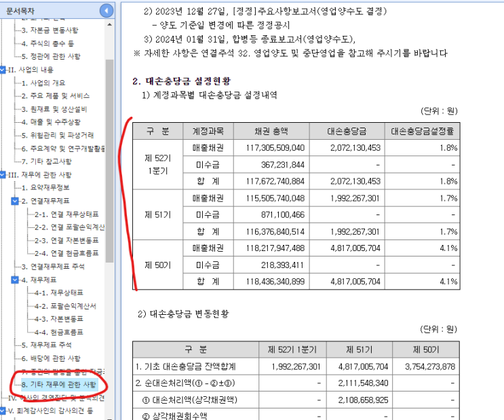Click the value 2,108,658,925
This screenshot has height=420, width=504.
tap(363, 400)
